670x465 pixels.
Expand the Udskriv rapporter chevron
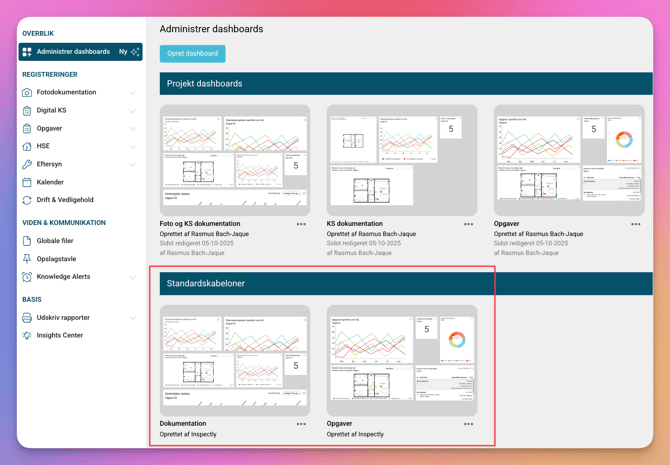click(x=132, y=318)
